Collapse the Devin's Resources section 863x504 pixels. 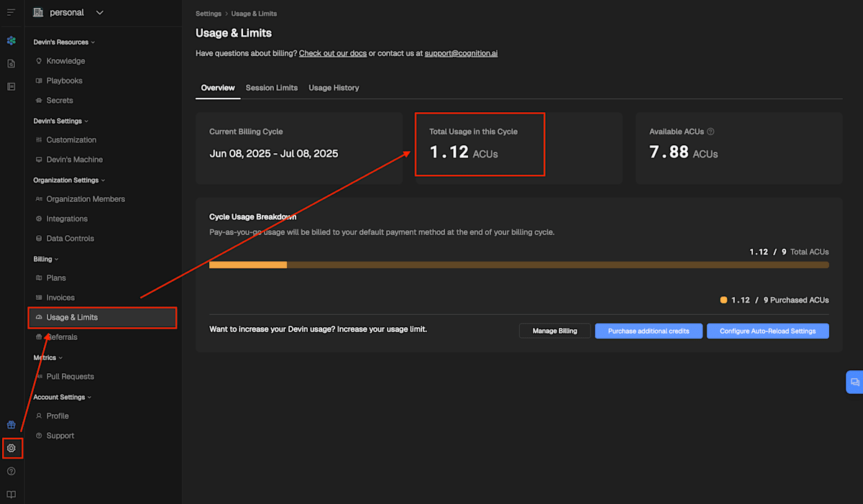pos(64,42)
